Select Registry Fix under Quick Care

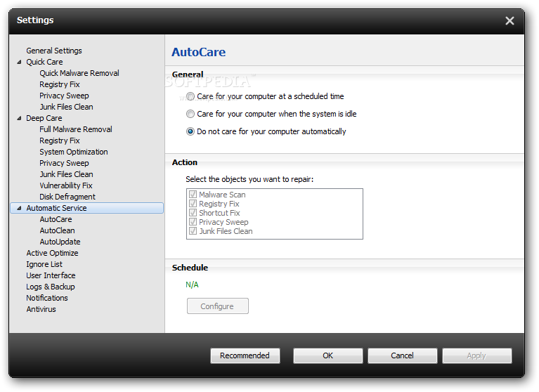(x=60, y=84)
